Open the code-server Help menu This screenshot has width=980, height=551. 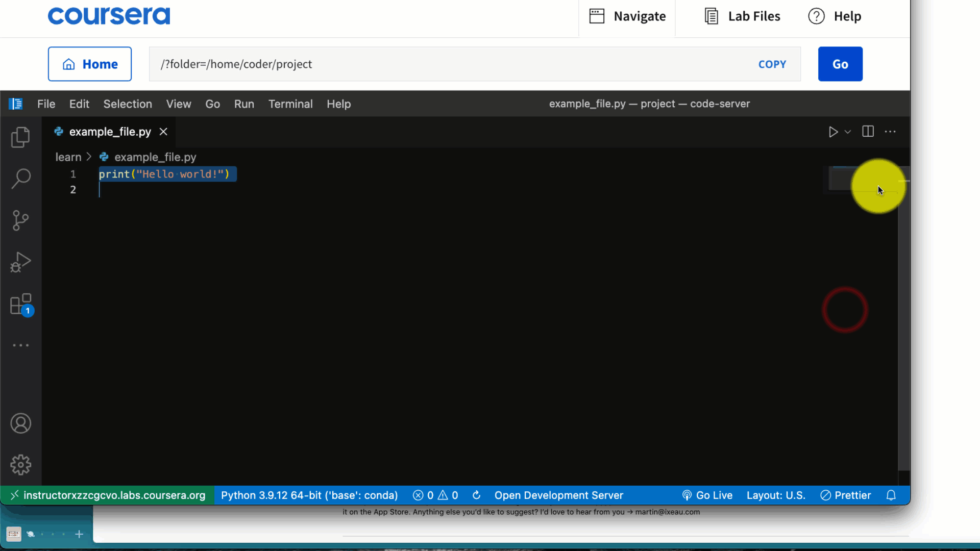[x=338, y=104]
